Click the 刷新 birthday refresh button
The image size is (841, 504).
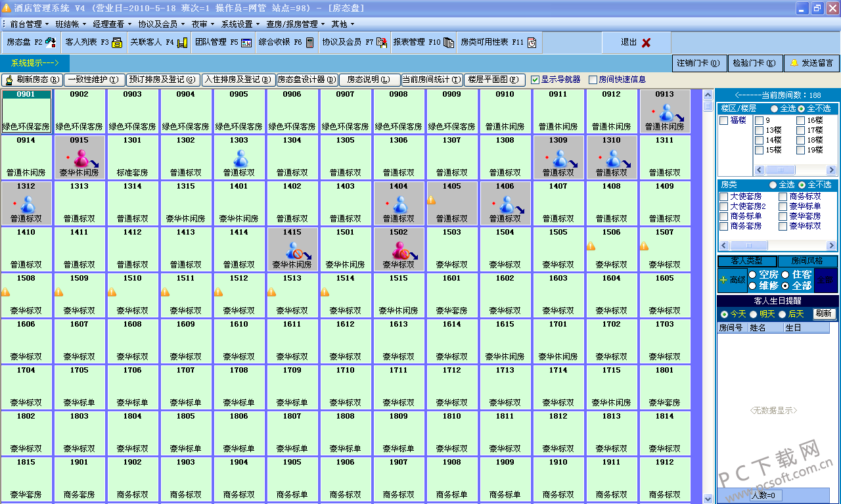[825, 314]
